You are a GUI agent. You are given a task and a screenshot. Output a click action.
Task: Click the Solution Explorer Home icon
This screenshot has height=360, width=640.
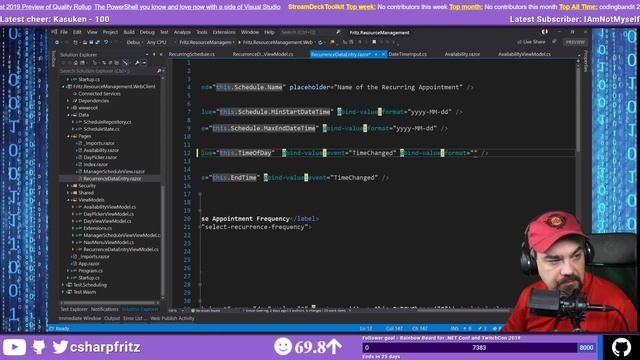coord(76,63)
